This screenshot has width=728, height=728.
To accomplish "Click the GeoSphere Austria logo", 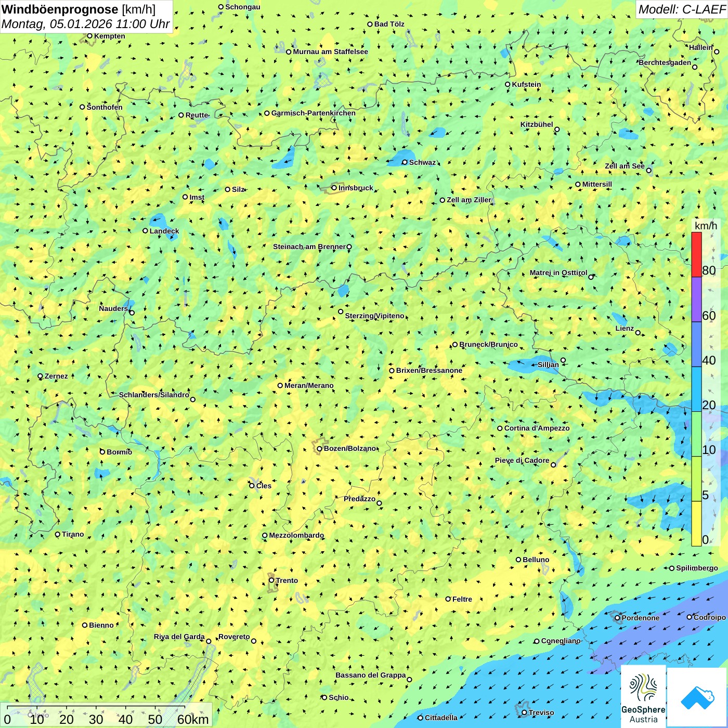I will click(x=643, y=696).
